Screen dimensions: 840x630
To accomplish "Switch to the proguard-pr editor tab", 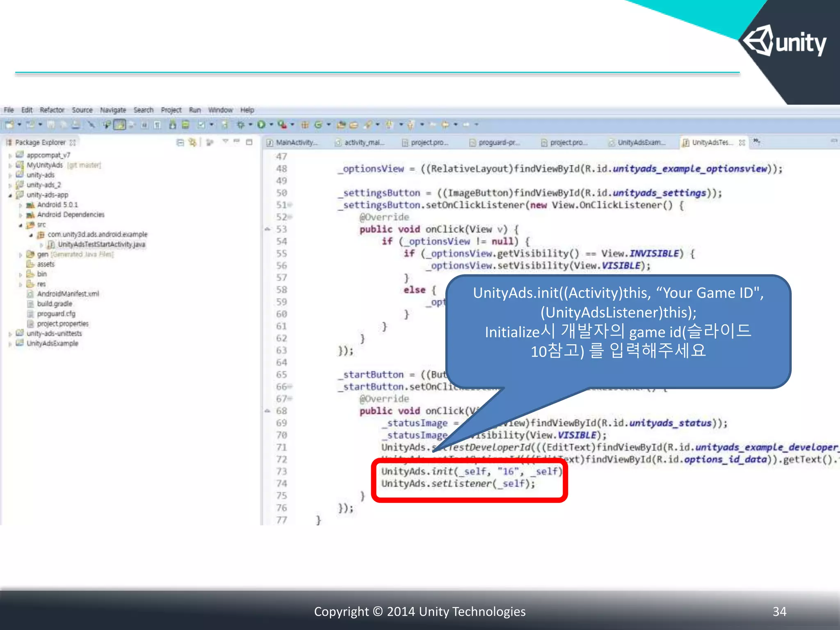I will (494, 142).
